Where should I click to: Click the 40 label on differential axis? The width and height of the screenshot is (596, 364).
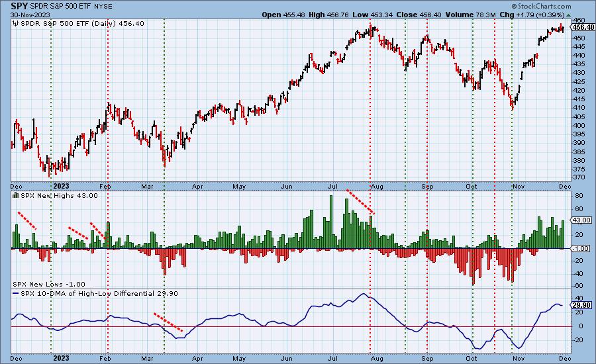[x=579, y=298]
